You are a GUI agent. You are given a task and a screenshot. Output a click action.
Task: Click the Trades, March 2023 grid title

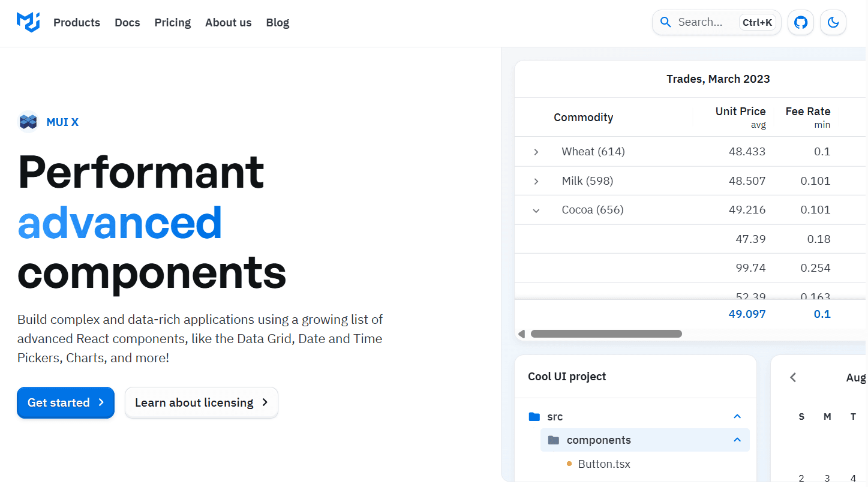click(x=718, y=79)
